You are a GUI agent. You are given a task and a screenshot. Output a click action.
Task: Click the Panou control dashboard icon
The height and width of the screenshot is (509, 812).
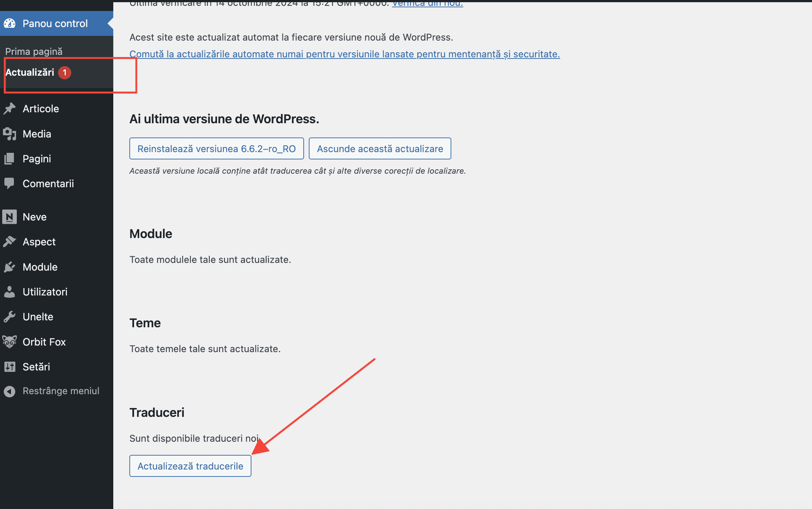10,23
